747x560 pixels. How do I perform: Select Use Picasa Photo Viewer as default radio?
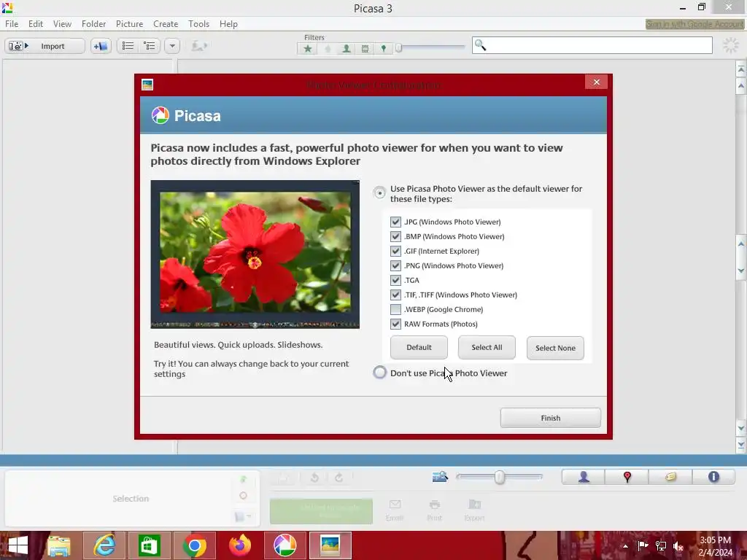379,192
